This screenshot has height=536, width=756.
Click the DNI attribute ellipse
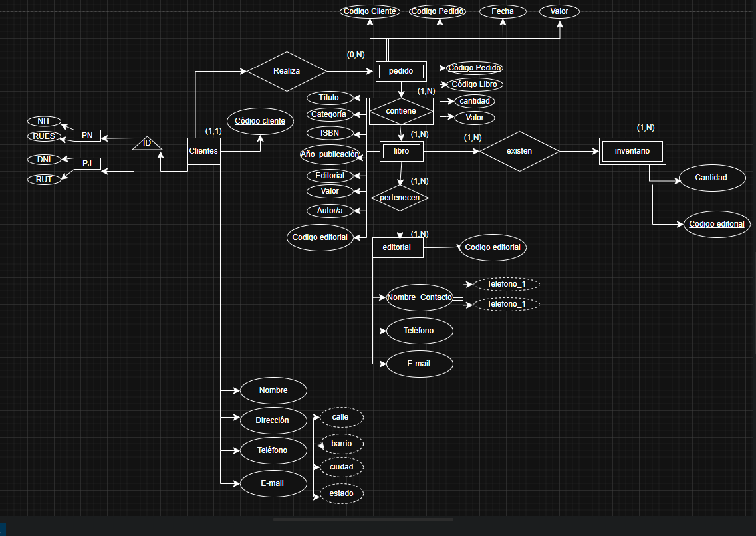pos(44,160)
